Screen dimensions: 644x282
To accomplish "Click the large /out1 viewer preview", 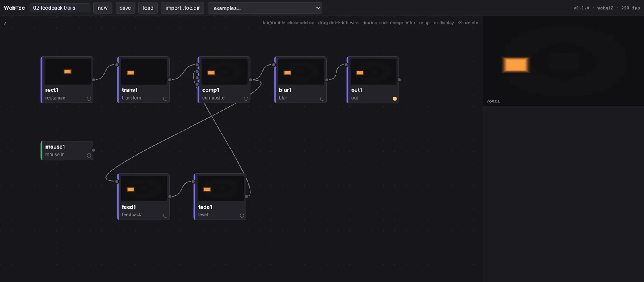I will (x=563, y=61).
